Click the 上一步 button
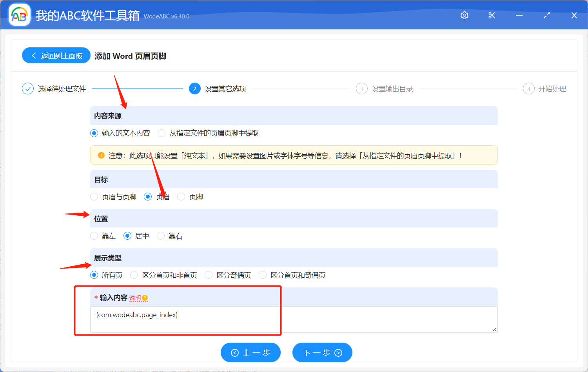Viewport: 588px width, 372px height. pyautogui.click(x=250, y=352)
